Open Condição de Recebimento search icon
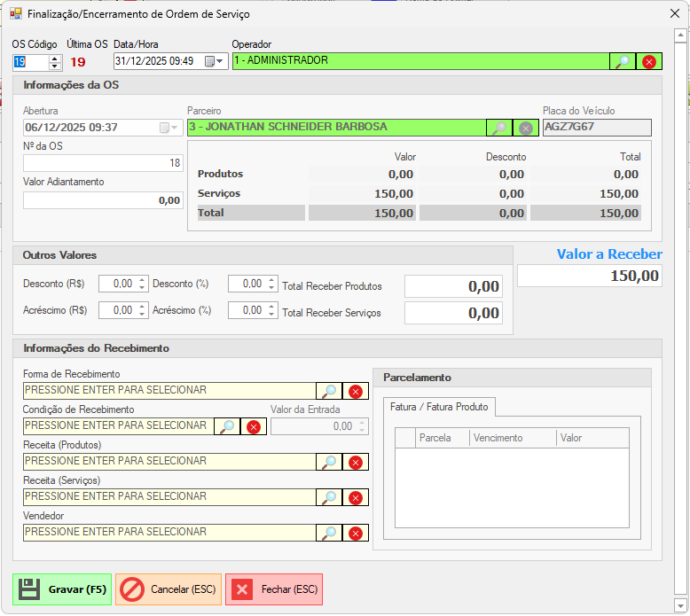The image size is (690, 616). [227, 426]
